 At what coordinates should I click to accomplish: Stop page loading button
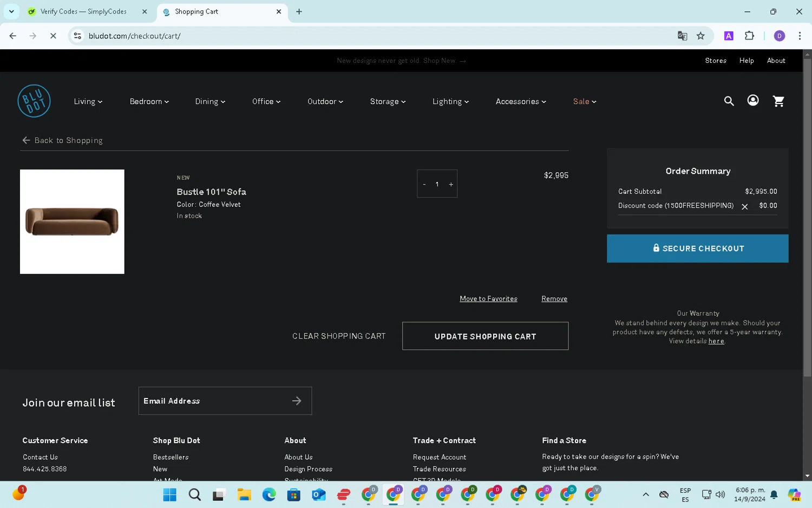tap(53, 36)
